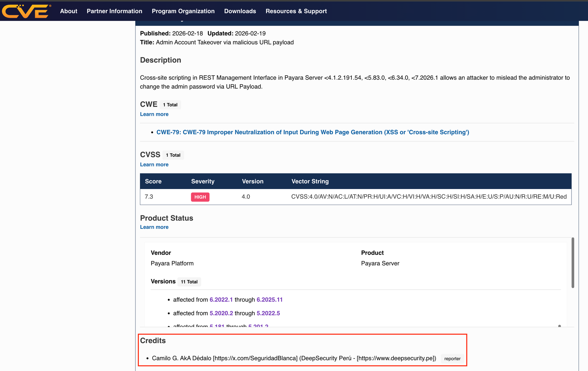Screen dimensions: 588x371
Task: Click the CVE logo in the navigation bar
Action: (x=26, y=11)
